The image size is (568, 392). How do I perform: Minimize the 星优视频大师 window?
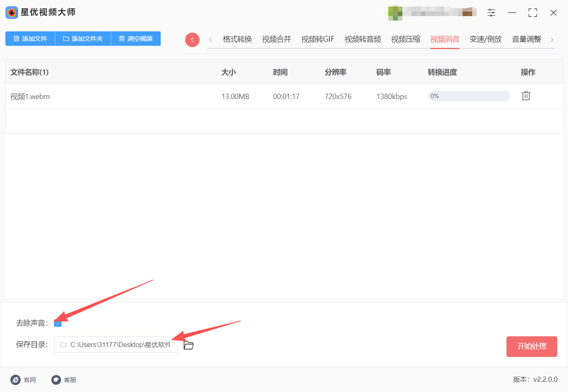512,13
